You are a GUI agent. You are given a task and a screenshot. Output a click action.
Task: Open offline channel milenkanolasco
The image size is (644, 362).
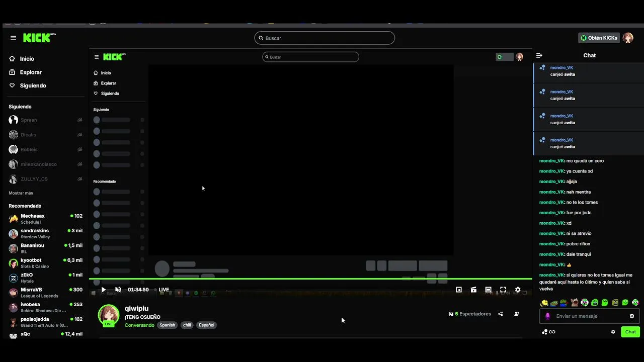pos(45,164)
